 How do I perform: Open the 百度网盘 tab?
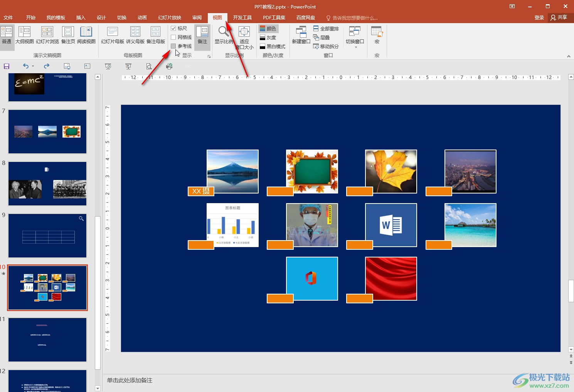[306, 18]
